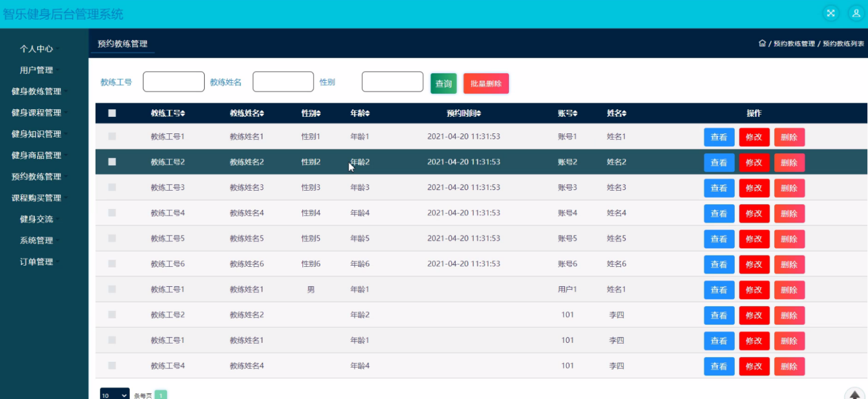Screen dimensions: 868x399
Task: Sort by 性别 column sort arrows
Action: pos(319,113)
